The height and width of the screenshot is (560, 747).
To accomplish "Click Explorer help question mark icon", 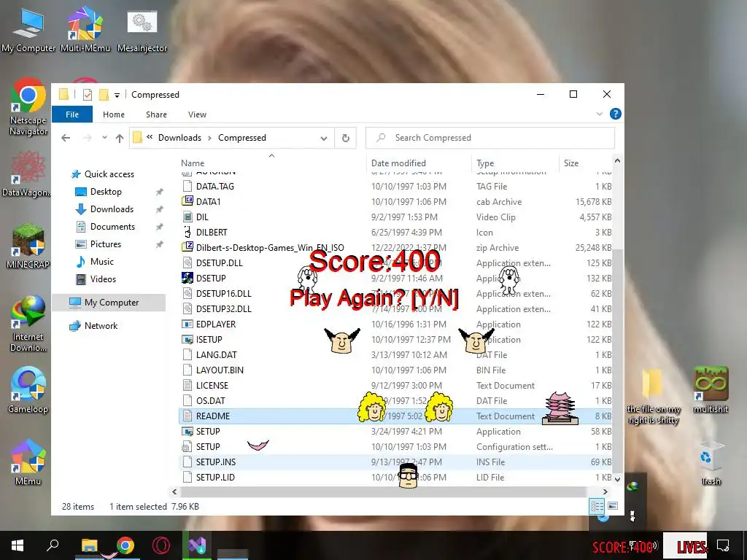I will [616, 114].
